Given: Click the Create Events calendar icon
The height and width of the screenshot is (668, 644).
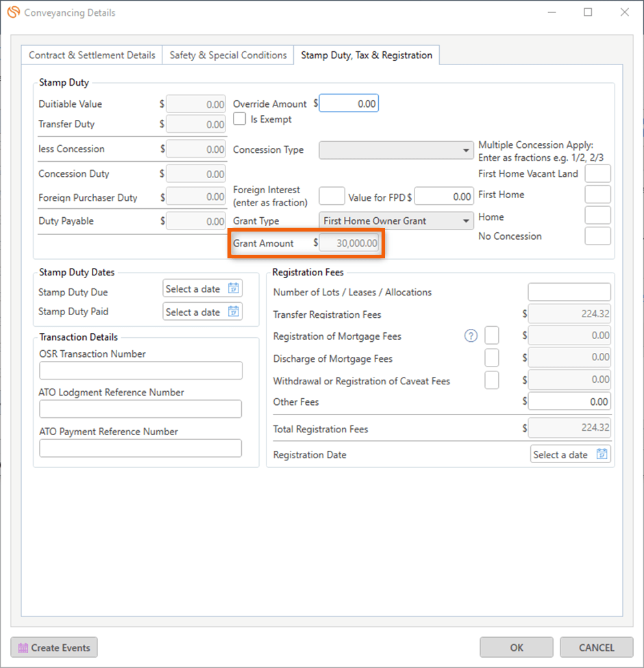Looking at the screenshot, I should pyautogui.click(x=23, y=647).
